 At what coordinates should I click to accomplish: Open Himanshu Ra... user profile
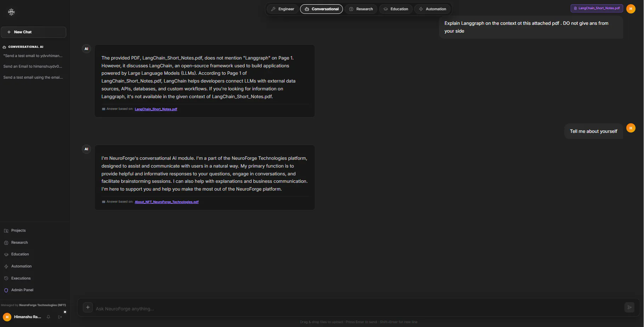point(28,317)
